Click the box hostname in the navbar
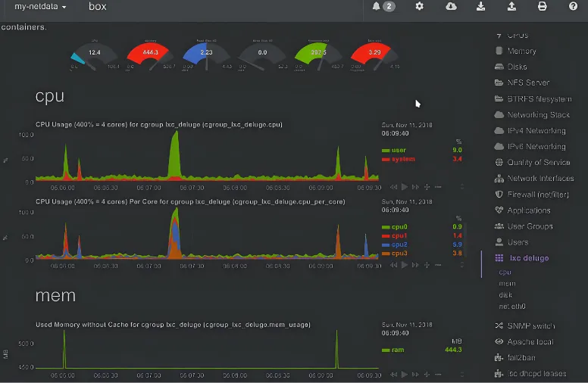The image size is (588, 383). pos(98,6)
